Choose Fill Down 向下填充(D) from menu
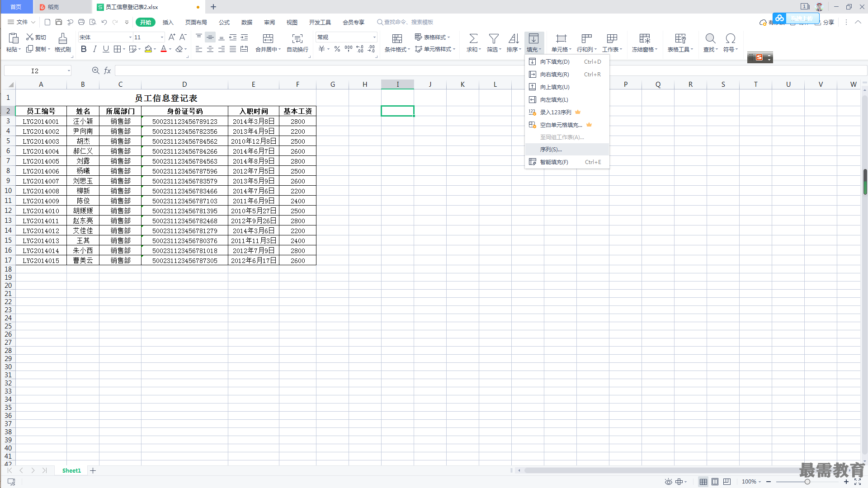The width and height of the screenshot is (868, 488). click(567, 61)
